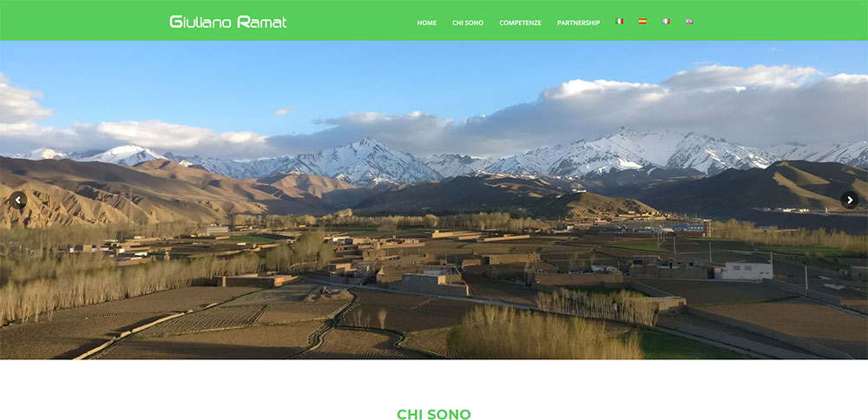Viewport: 868px width, 420px height.
Task: Advance slideshow with right arrow
Action: 849,200
